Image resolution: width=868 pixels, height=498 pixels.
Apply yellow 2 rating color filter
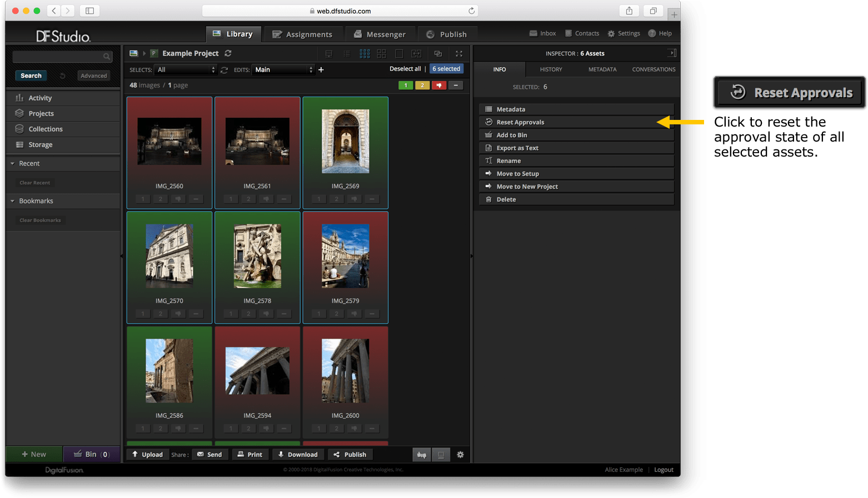(422, 85)
